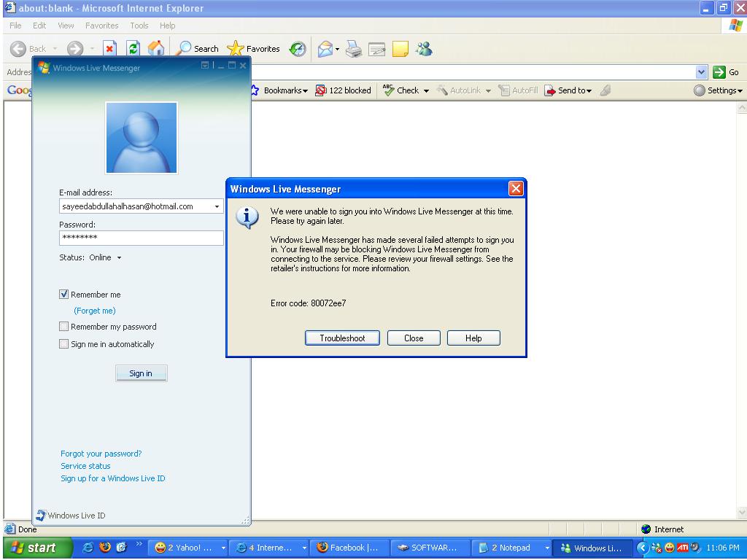Click the Mail envelope icon
The width and height of the screenshot is (747, 560).
click(325, 49)
